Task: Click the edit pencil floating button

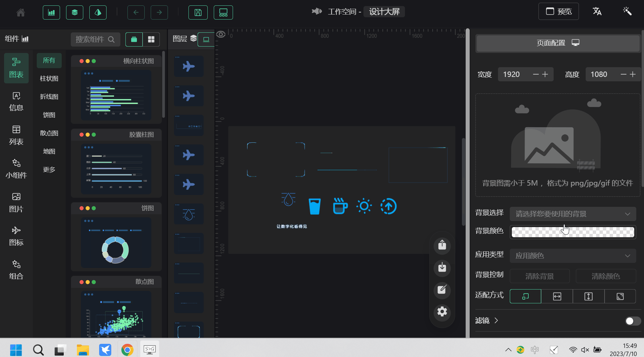Action: (x=442, y=290)
